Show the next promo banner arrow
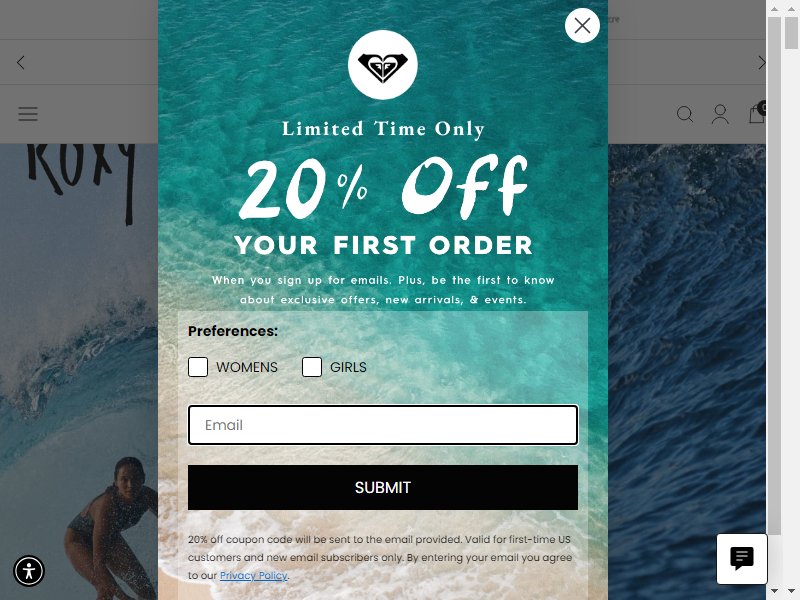 pyautogui.click(x=761, y=63)
